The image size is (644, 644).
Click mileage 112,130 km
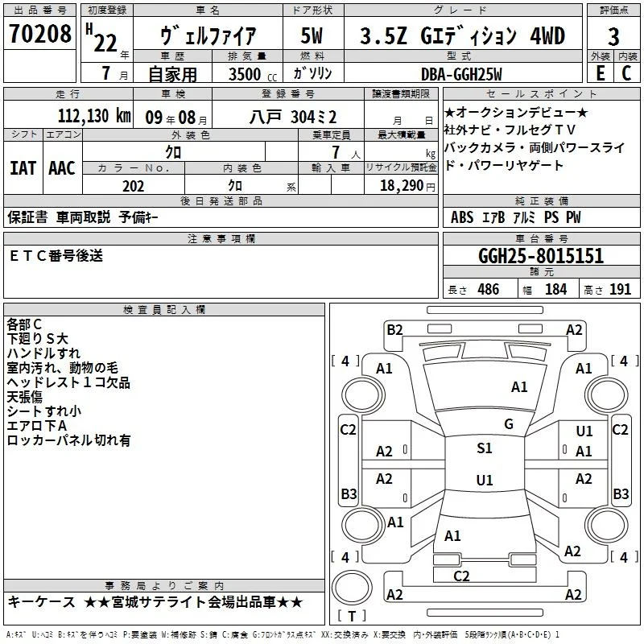pyautogui.click(x=94, y=116)
